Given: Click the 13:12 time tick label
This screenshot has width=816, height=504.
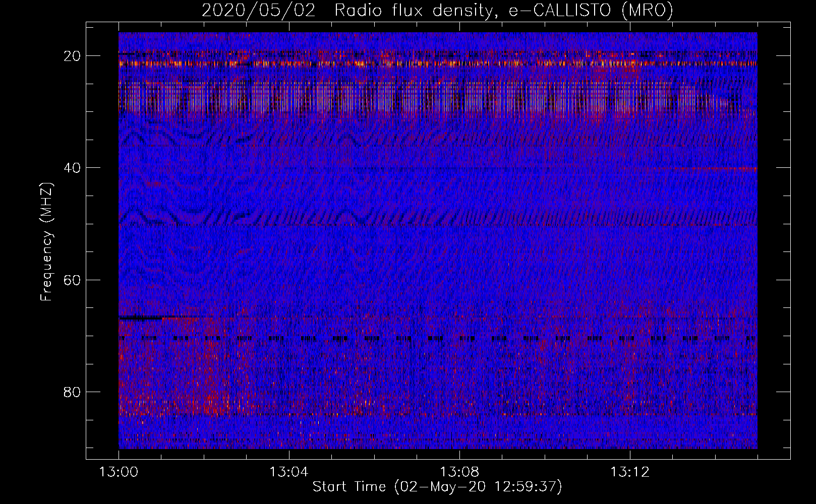Looking at the screenshot, I should pos(630,472).
